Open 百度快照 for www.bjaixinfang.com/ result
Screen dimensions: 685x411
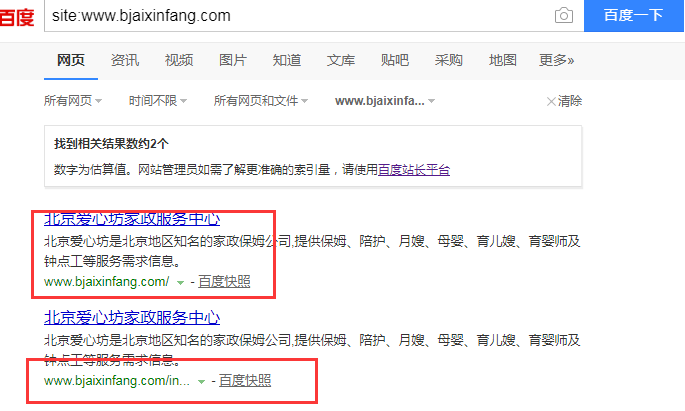coord(224,282)
